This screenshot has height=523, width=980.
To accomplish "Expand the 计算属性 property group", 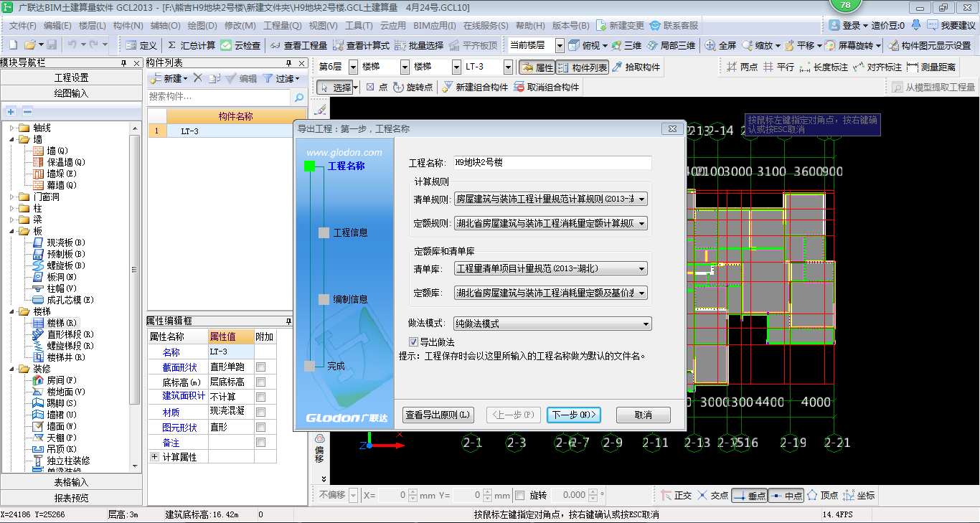I will (x=154, y=456).
